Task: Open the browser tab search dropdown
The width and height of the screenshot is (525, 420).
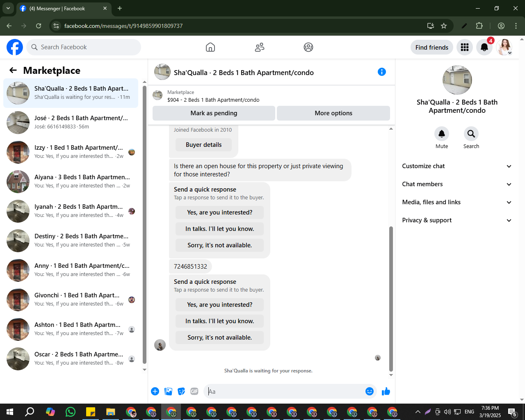Action: pyautogui.click(x=8, y=8)
